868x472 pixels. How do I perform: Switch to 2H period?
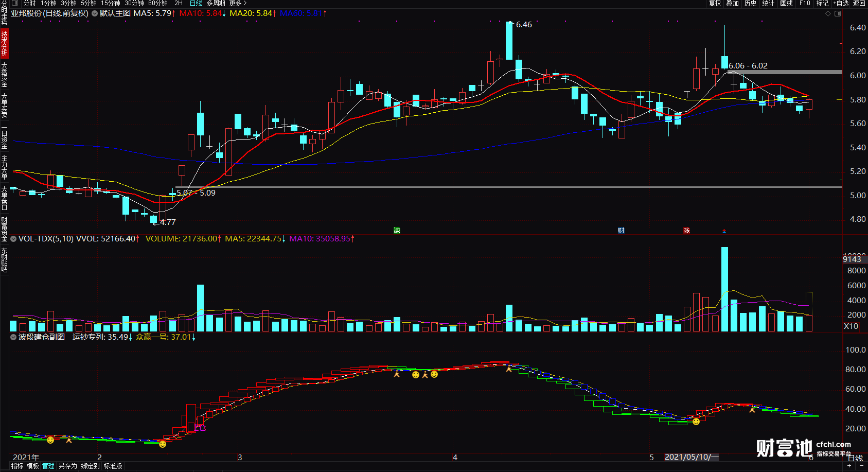pyautogui.click(x=179, y=3)
